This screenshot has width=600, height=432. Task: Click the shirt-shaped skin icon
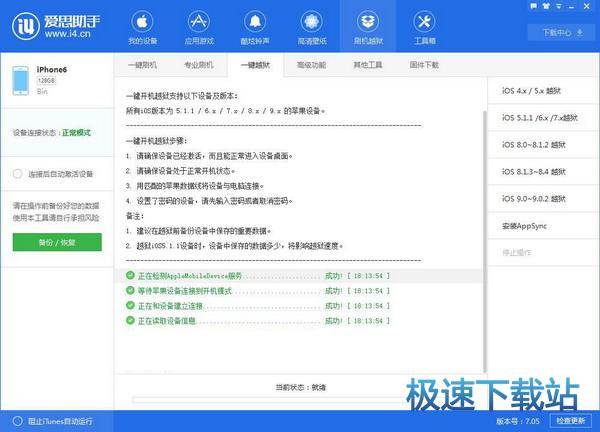tap(546, 6)
